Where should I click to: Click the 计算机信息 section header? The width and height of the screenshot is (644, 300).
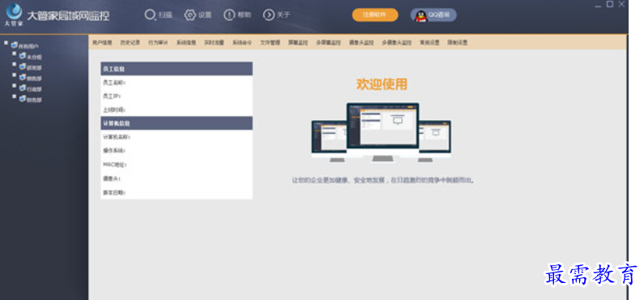point(177,123)
